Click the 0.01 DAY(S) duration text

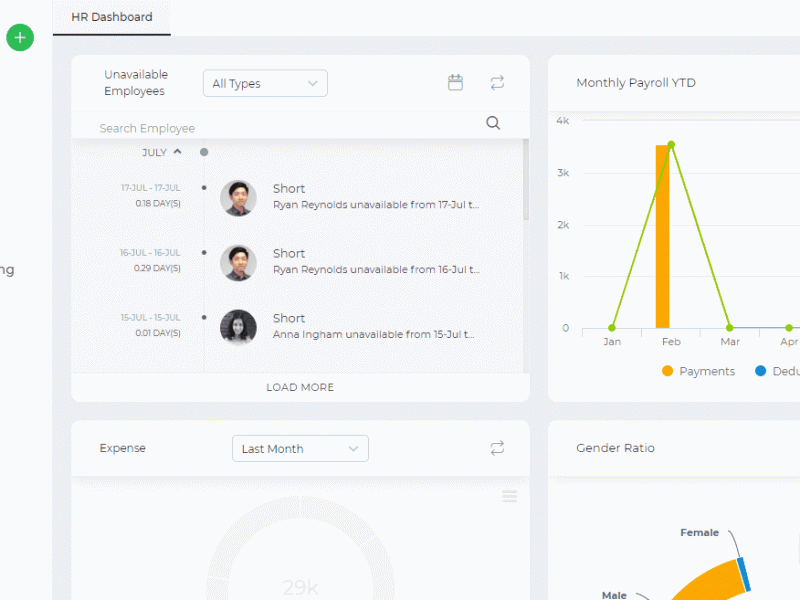pyautogui.click(x=158, y=333)
